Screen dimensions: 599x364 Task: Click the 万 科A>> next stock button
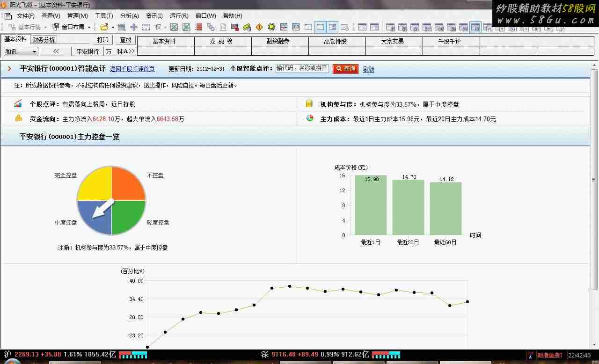(x=120, y=51)
